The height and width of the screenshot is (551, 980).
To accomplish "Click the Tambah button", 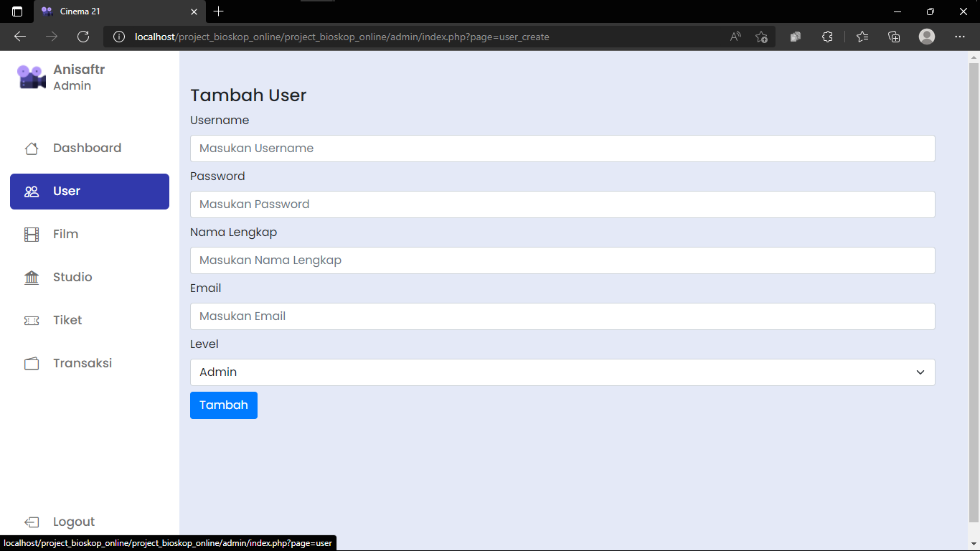I will click(223, 405).
